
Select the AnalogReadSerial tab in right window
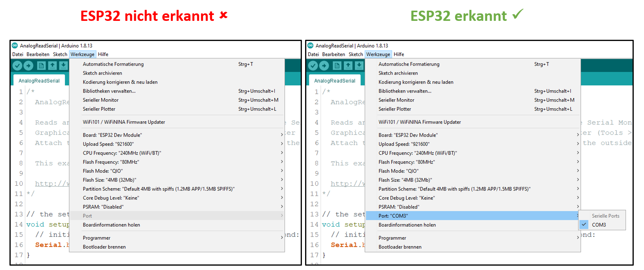335,81
